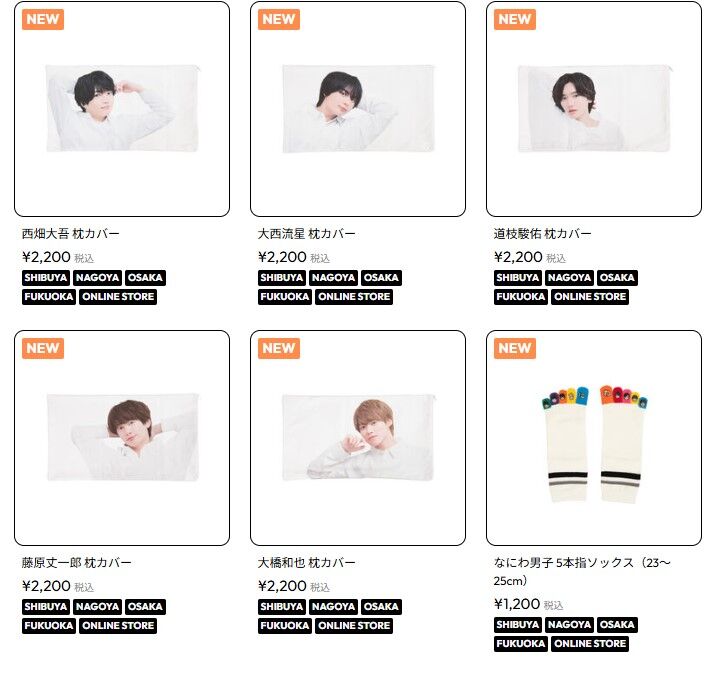
Task: Open the 藤原丈一郎 枕カバー product image
Action: click(x=122, y=438)
